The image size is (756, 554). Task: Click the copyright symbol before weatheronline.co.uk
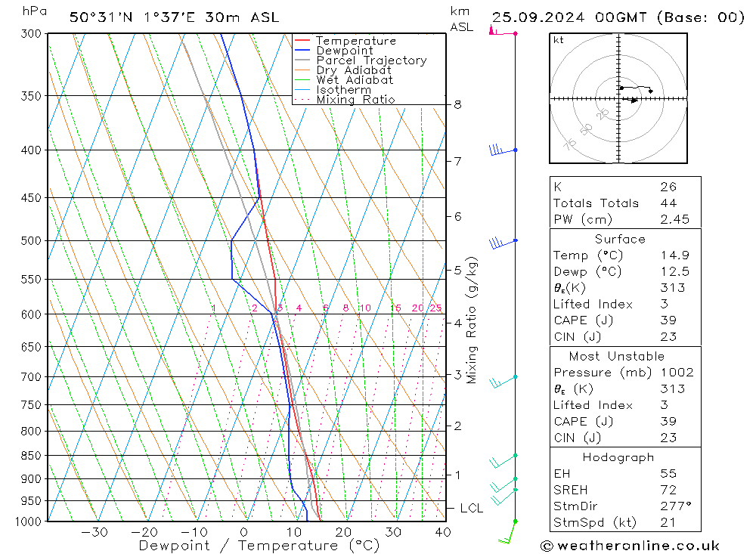[547, 546]
